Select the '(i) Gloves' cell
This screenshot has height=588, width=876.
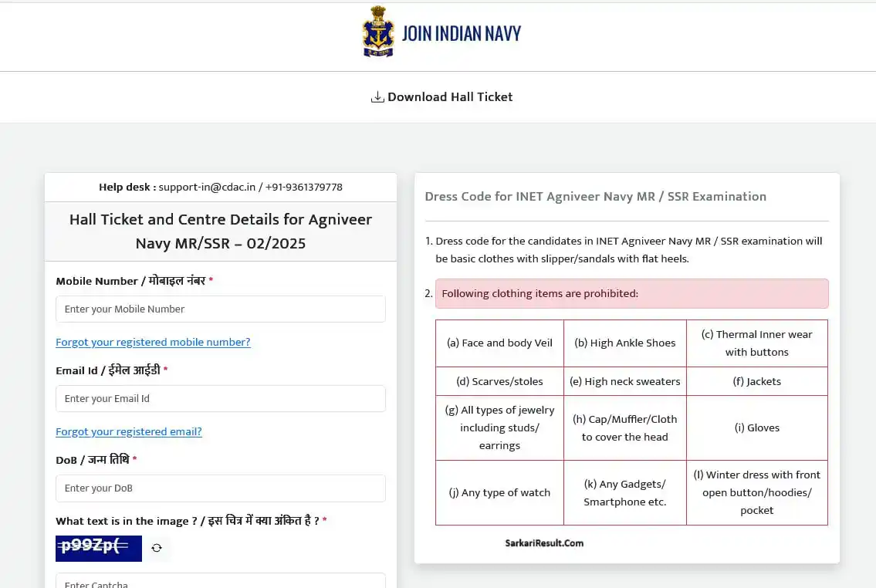pyautogui.click(x=757, y=427)
